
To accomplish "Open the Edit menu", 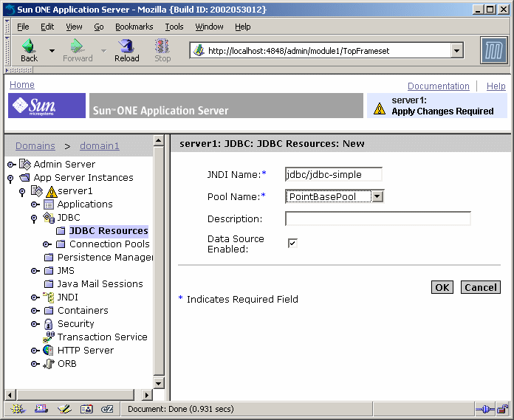I will pos(47,27).
